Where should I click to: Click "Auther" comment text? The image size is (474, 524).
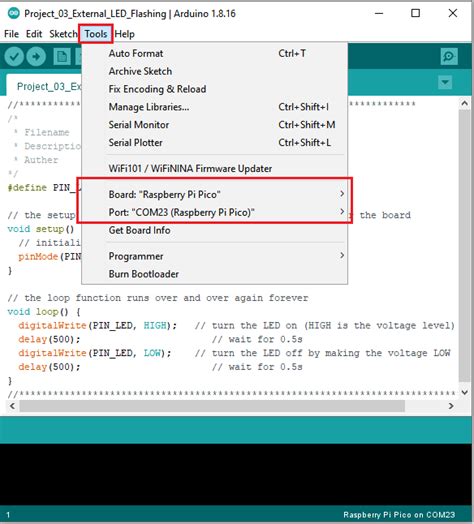tap(41, 160)
